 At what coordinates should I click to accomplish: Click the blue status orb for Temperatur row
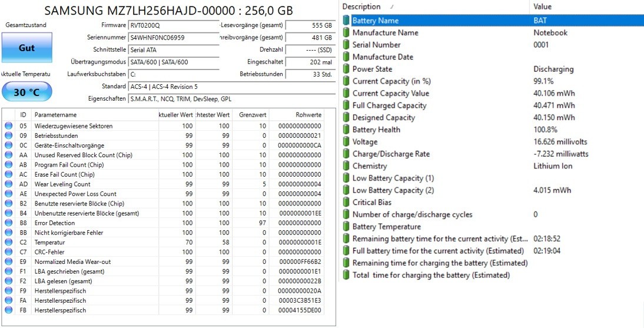(9, 243)
